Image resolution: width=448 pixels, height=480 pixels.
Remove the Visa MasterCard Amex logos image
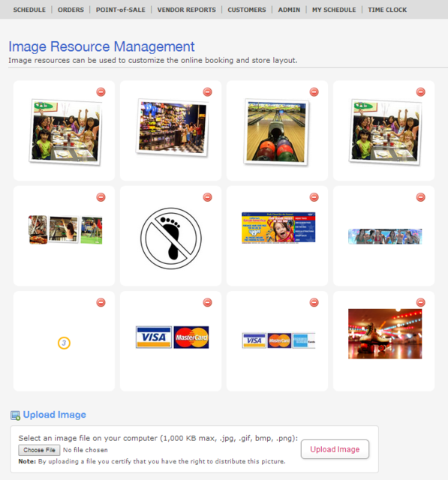click(314, 302)
